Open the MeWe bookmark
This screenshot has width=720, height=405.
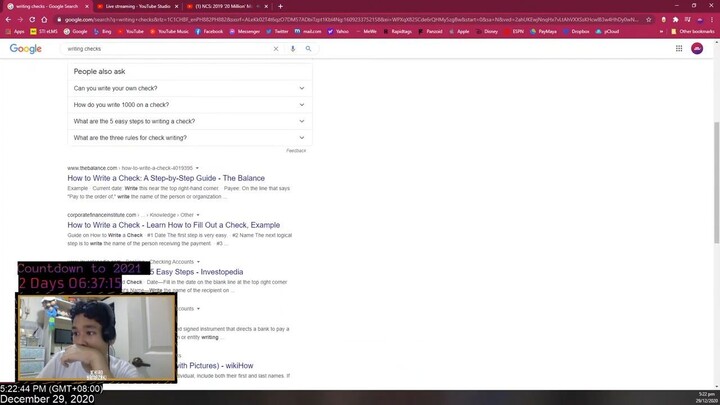[x=366, y=32]
